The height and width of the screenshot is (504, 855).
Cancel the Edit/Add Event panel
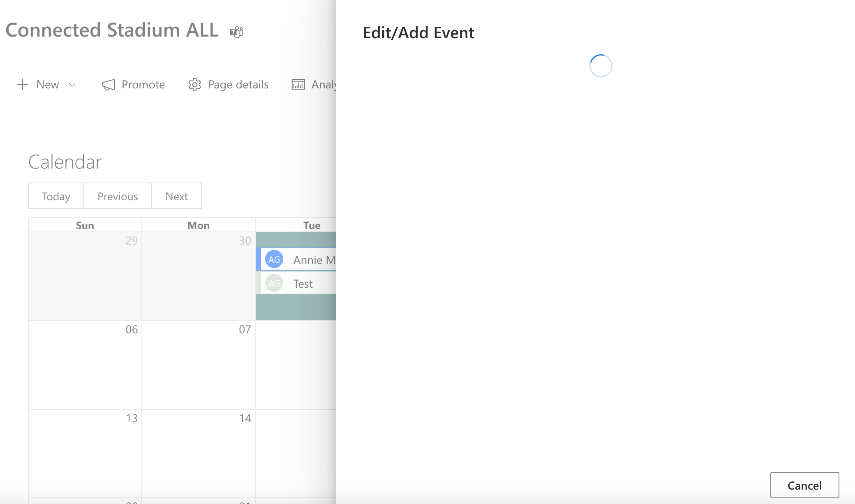(804, 485)
